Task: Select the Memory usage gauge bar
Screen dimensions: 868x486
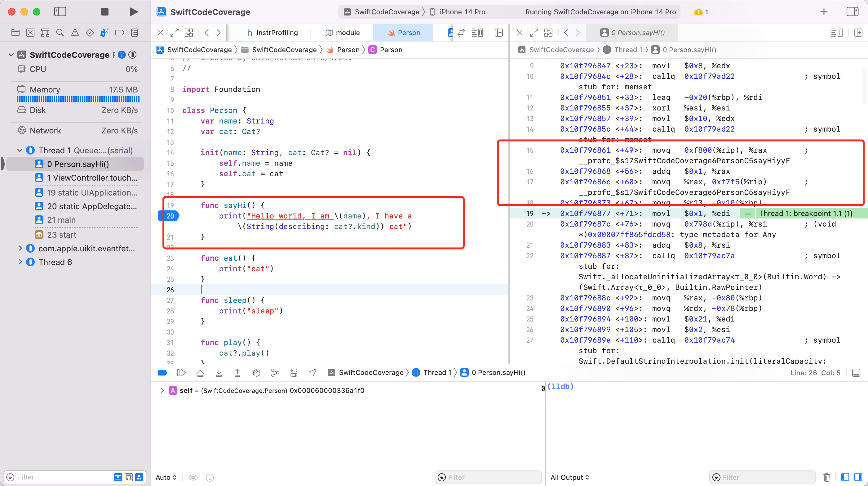Action: (x=78, y=99)
